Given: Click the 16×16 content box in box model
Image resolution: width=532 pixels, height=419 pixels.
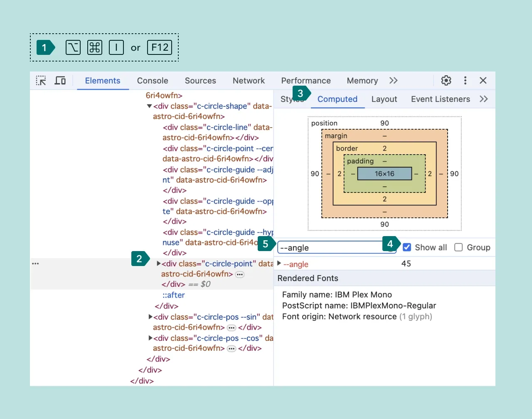Looking at the screenshot, I should (384, 174).
